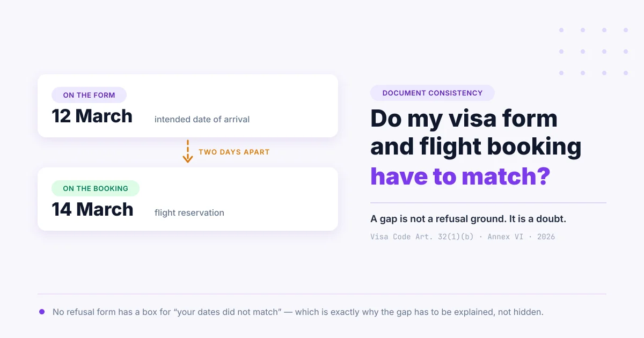Image resolution: width=644 pixels, height=338 pixels.
Task: Click the purple 'have to match?' heading
Action: (x=460, y=176)
